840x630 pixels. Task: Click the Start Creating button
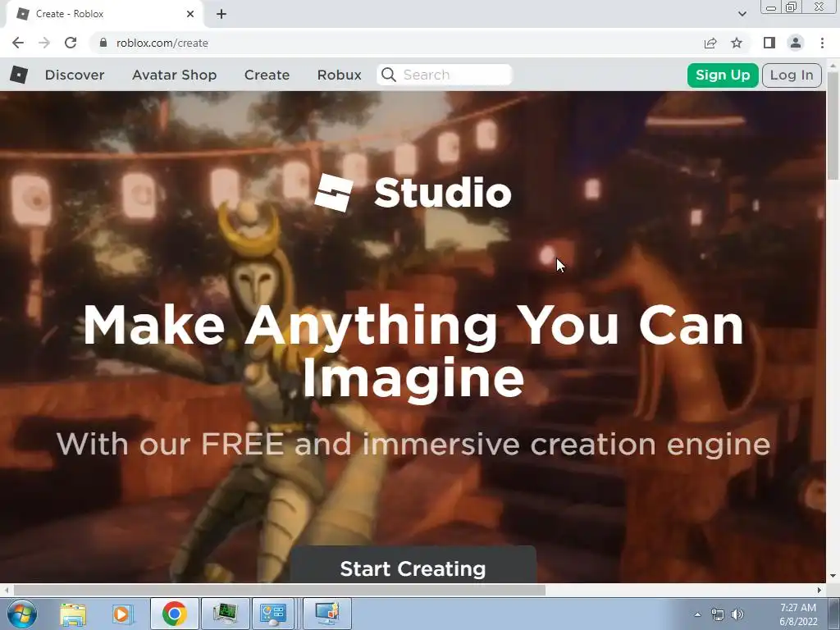click(x=413, y=567)
